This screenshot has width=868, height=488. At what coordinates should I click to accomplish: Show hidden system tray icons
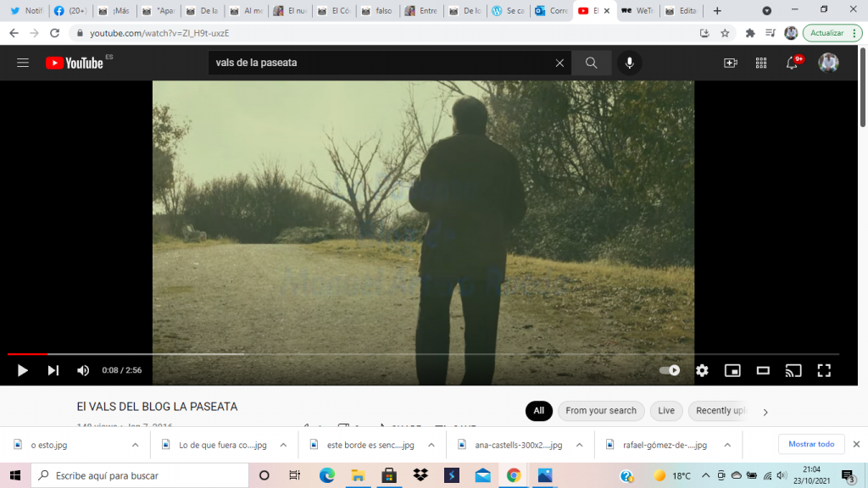[705, 475]
